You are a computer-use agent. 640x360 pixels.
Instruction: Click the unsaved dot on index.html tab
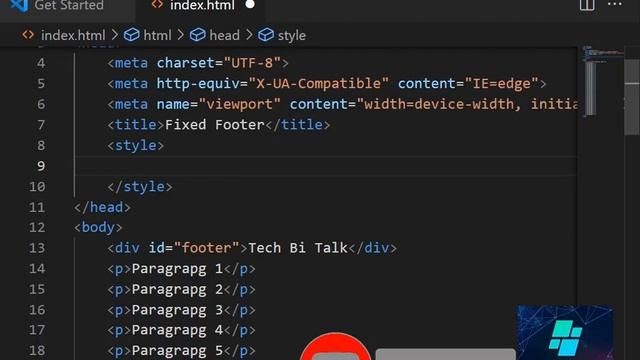click(250, 5)
